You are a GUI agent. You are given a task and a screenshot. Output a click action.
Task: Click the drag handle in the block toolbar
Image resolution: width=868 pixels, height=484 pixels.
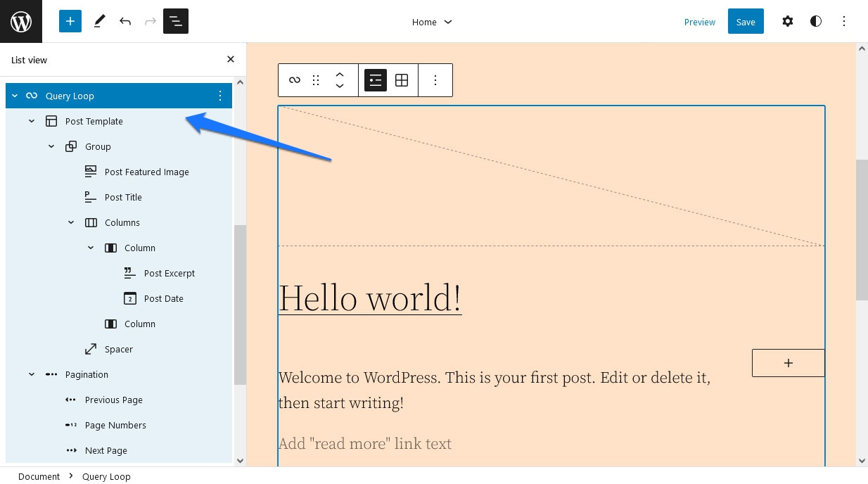pos(315,80)
